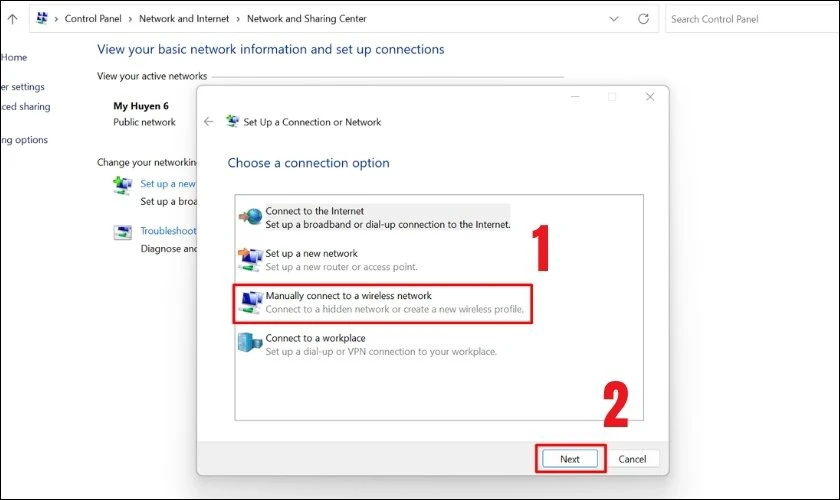
Task: Expand the address bar history dropdown
Action: tap(614, 19)
